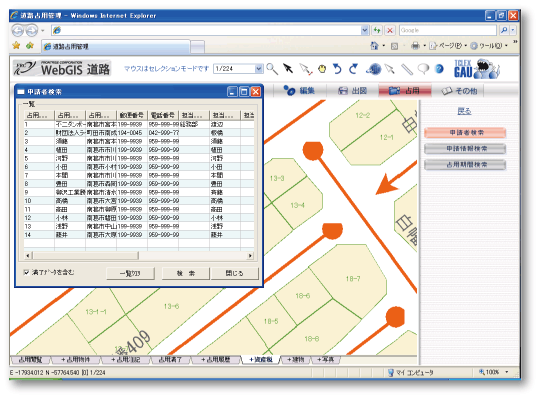Activate the hand pan tool

pyautogui.click(x=322, y=69)
